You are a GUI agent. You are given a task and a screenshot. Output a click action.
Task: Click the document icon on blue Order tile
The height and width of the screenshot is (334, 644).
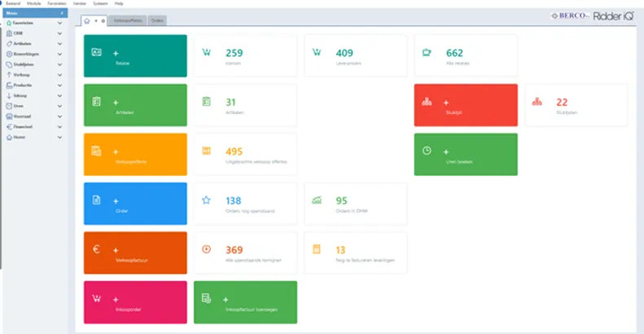point(96,200)
